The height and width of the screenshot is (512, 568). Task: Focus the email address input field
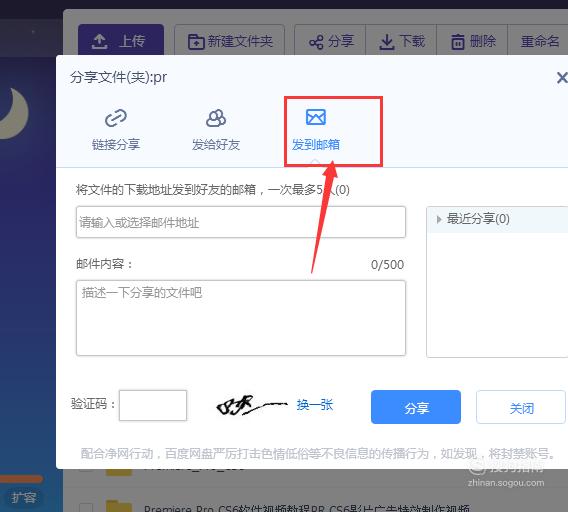click(241, 222)
